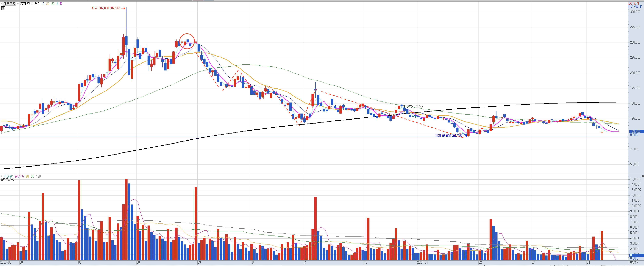This screenshot has width=644, height=266.
Task: Open 거래량 volume indicator settings
Action: (x=8, y=176)
